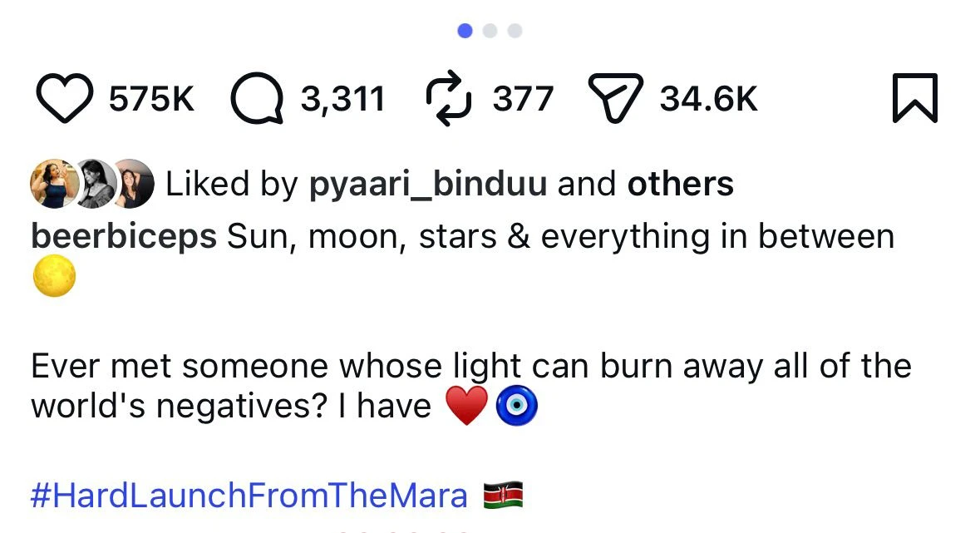
Task: Save post with bookmark icon
Action: (914, 99)
